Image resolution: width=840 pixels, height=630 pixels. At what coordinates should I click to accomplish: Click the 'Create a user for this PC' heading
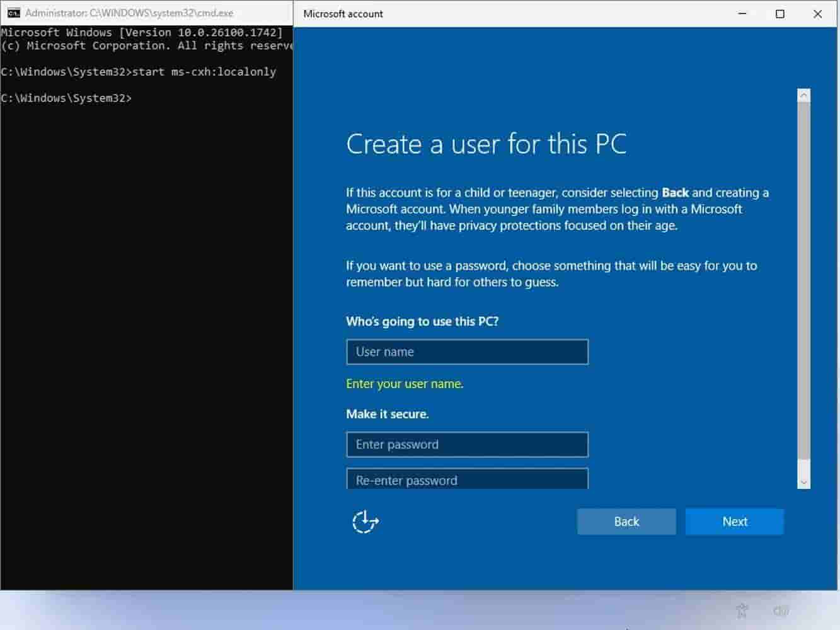click(486, 144)
